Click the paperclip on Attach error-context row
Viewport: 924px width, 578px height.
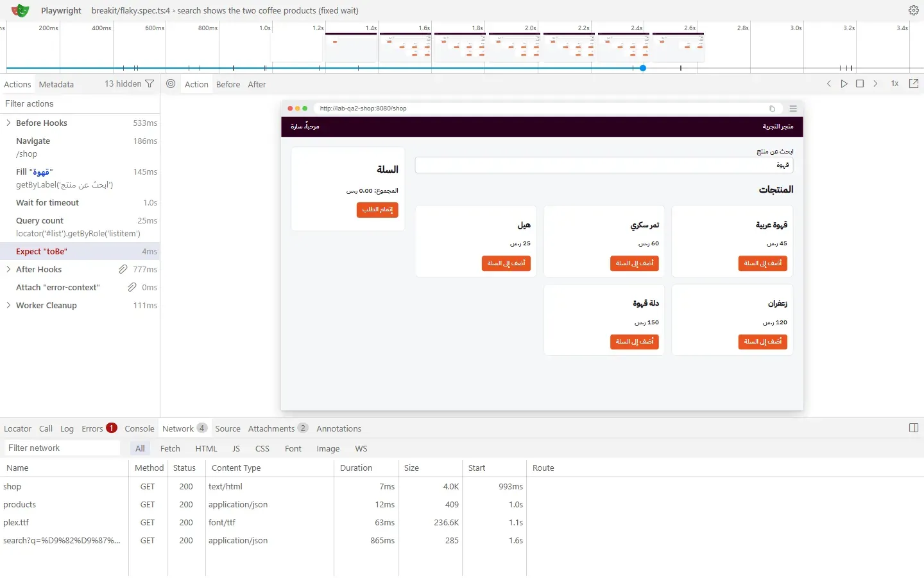132,287
